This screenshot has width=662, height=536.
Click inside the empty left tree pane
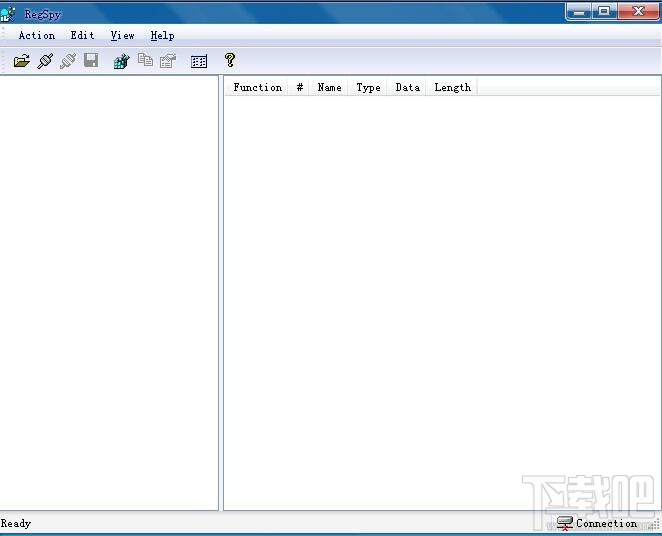[109, 293]
